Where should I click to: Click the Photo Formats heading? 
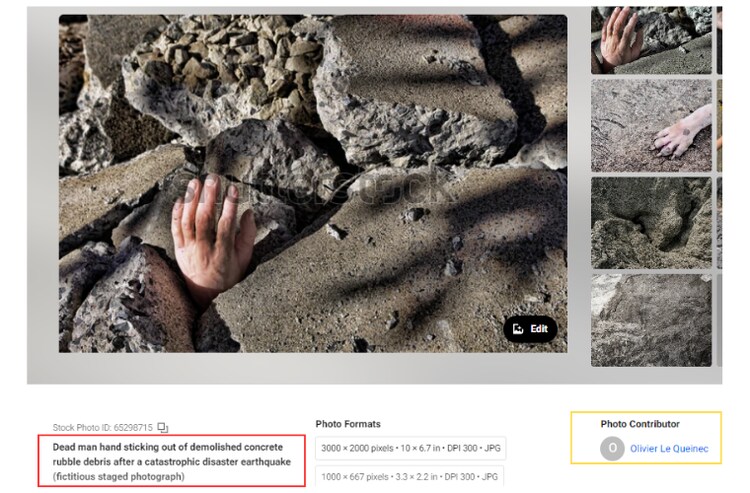click(x=348, y=424)
